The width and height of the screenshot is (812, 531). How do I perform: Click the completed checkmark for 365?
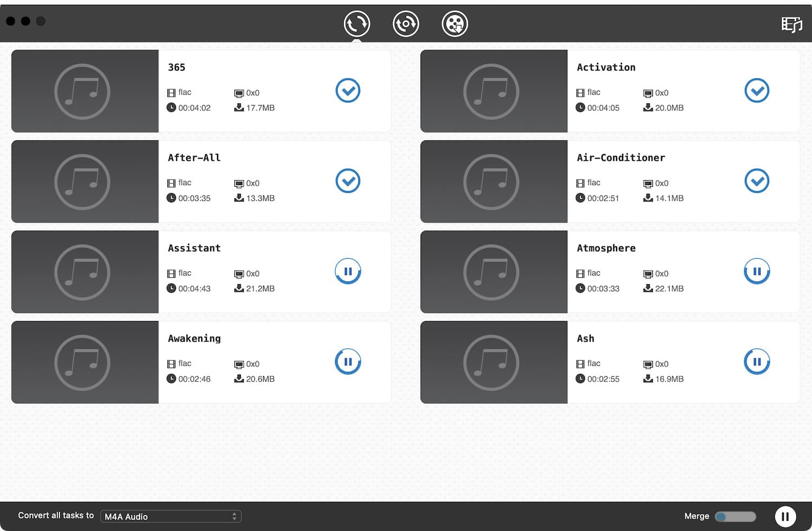pos(348,90)
